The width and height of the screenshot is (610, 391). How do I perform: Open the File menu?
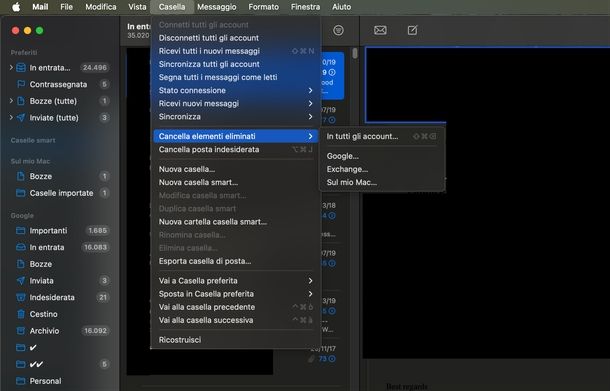[x=67, y=7]
